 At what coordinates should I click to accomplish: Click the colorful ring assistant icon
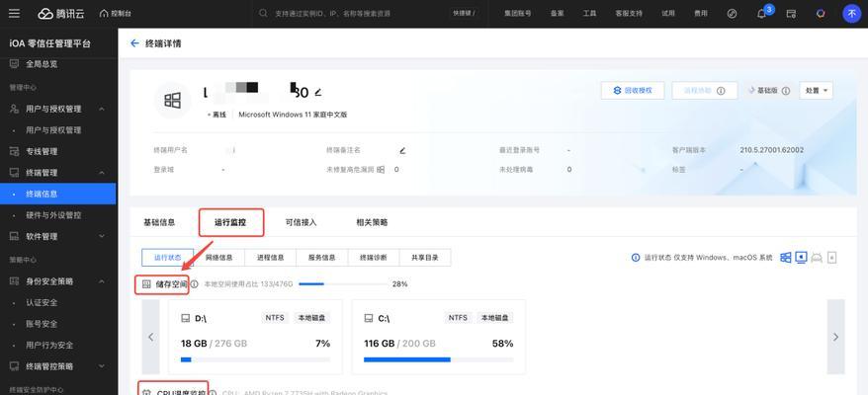[821, 14]
